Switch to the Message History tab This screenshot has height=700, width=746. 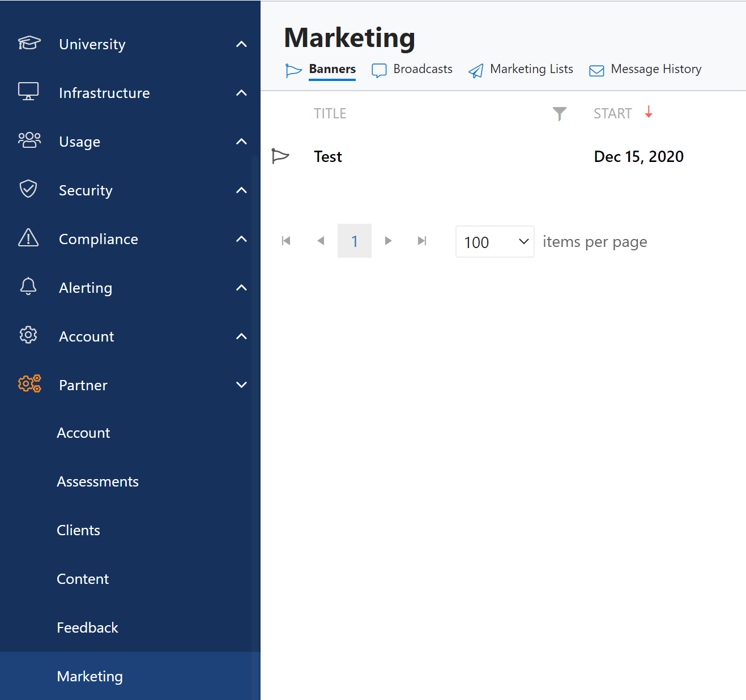657,69
